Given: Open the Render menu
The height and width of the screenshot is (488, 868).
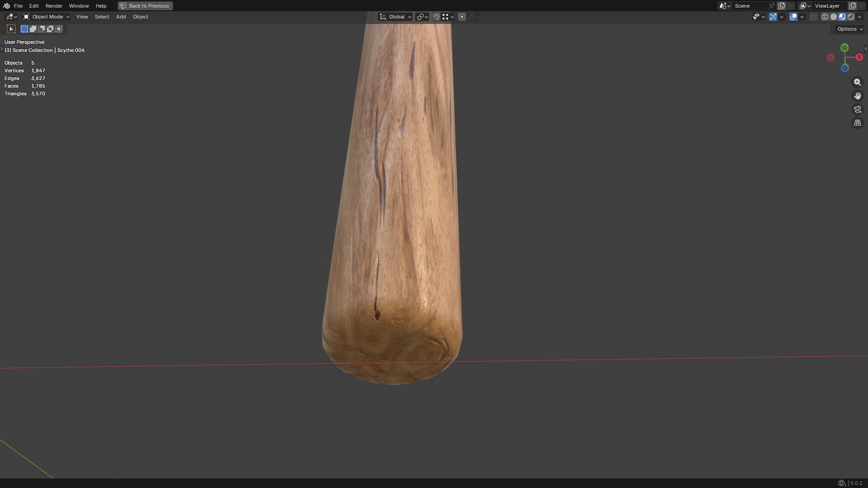Looking at the screenshot, I should tap(54, 6).
